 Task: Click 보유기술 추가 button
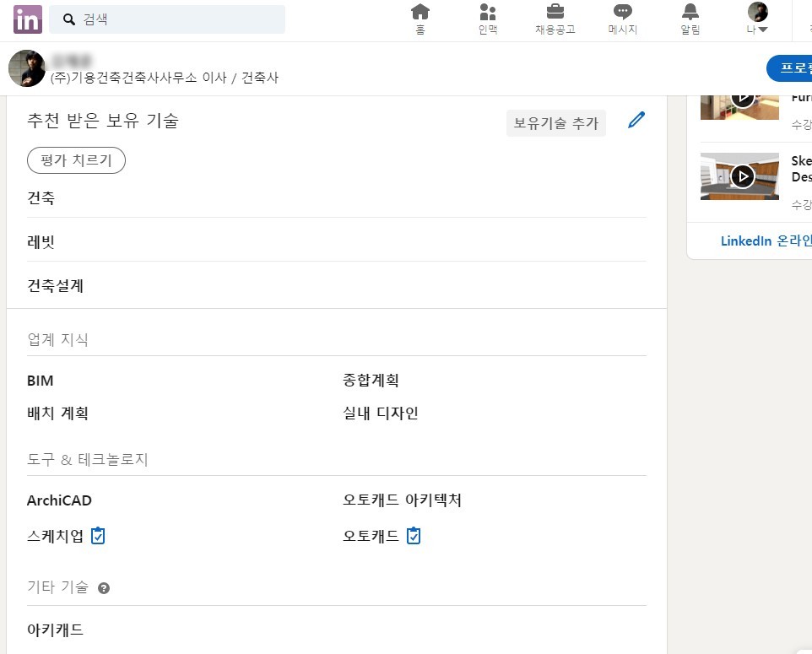click(x=555, y=123)
